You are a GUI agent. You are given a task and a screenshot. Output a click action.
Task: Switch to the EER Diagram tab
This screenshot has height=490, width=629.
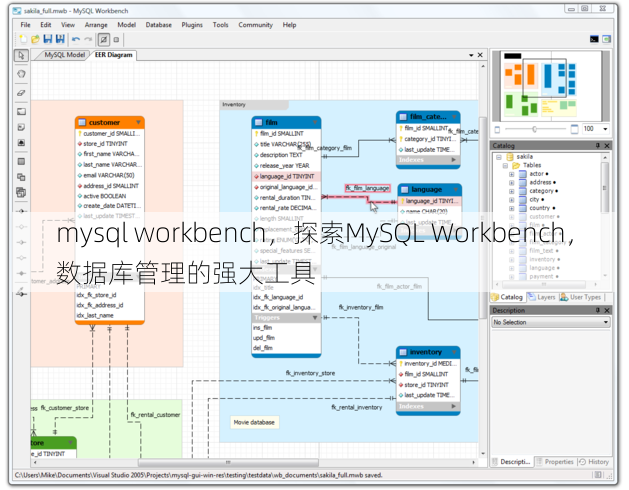pos(114,55)
